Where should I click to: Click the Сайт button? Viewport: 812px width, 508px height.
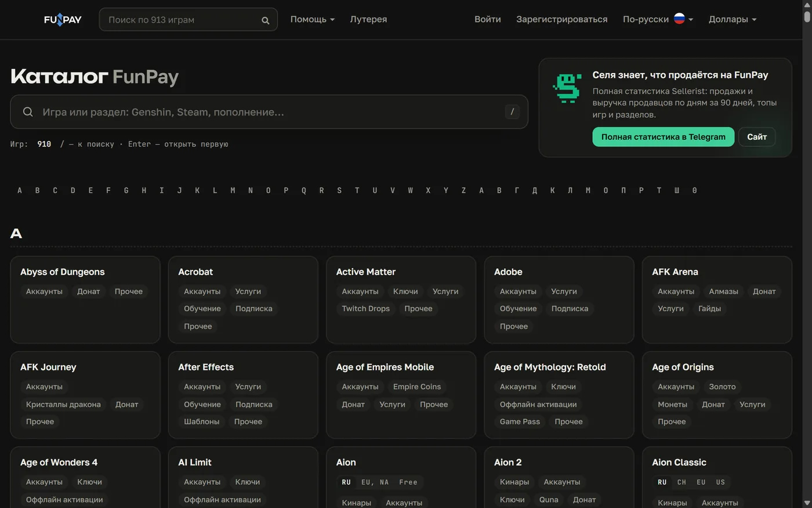(757, 137)
